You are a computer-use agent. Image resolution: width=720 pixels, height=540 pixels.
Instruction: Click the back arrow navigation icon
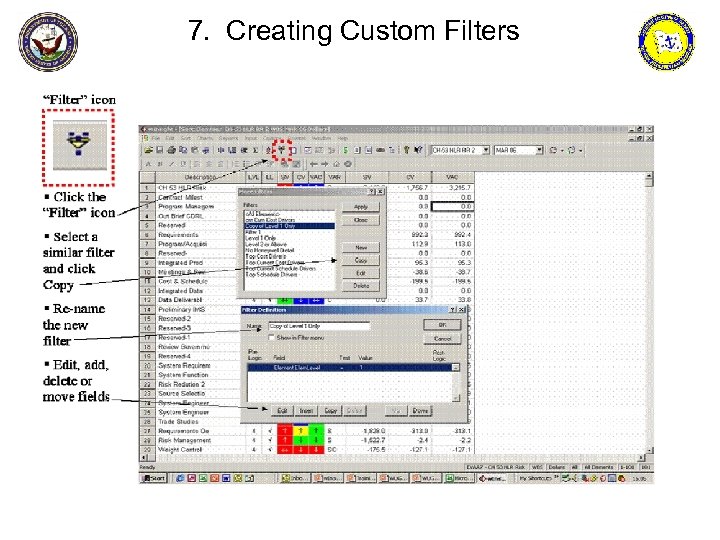314,164
